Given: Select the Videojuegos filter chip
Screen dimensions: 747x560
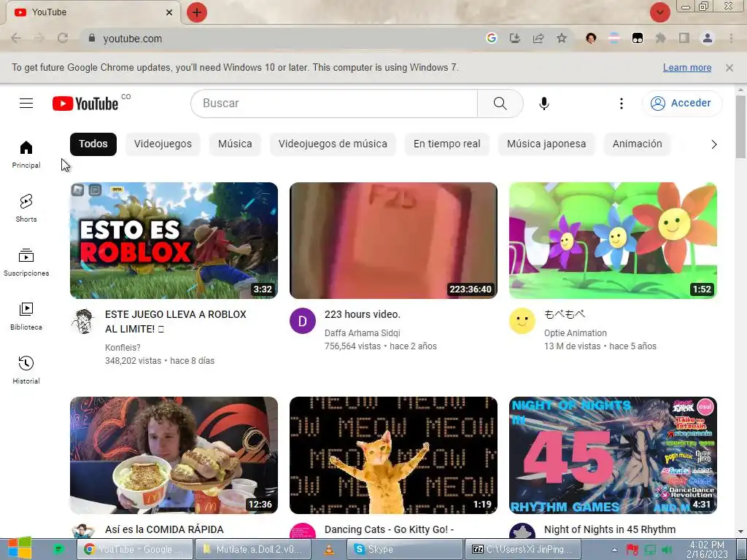Looking at the screenshot, I should tap(163, 144).
